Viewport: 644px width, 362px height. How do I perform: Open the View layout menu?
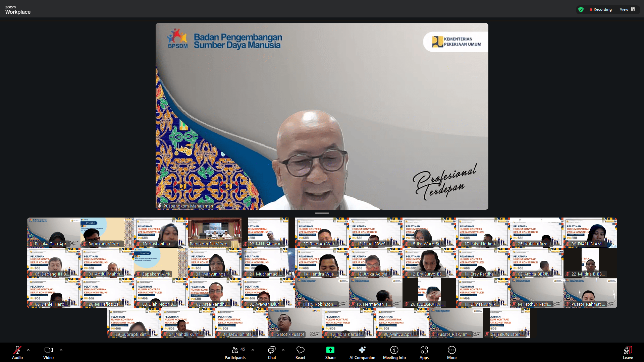(627, 9)
